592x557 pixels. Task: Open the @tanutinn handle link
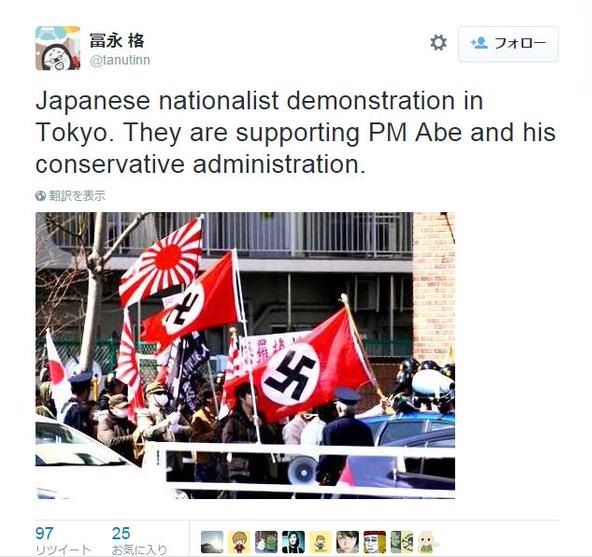coord(120,60)
